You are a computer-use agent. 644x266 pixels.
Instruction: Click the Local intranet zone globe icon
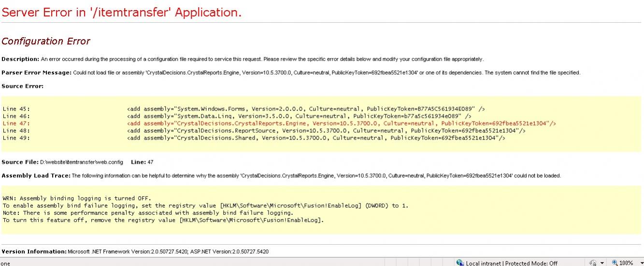[460, 263]
